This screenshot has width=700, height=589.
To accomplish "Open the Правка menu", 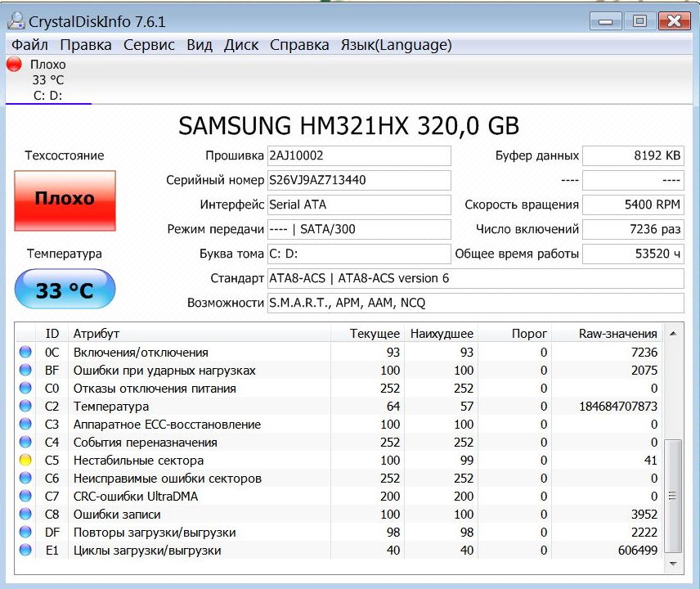I will click(x=86, y=45).
